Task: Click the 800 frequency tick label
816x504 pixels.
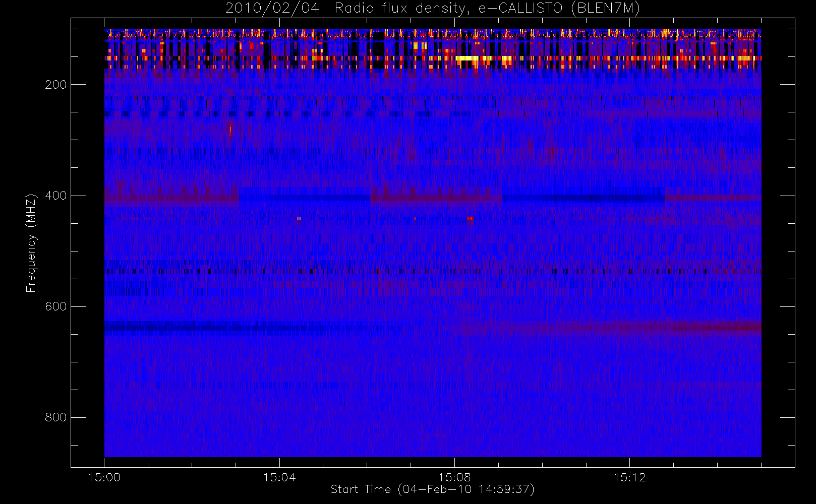Action: [x=55, y=417]
